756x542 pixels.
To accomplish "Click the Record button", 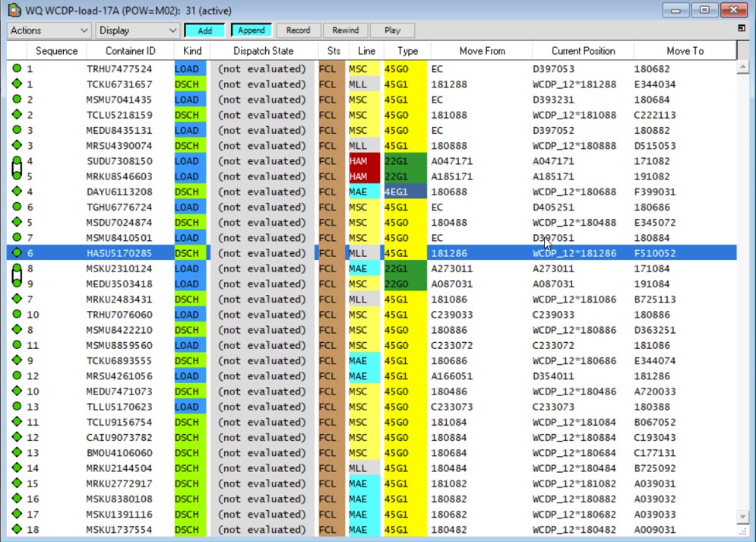I will coord(298,30).
